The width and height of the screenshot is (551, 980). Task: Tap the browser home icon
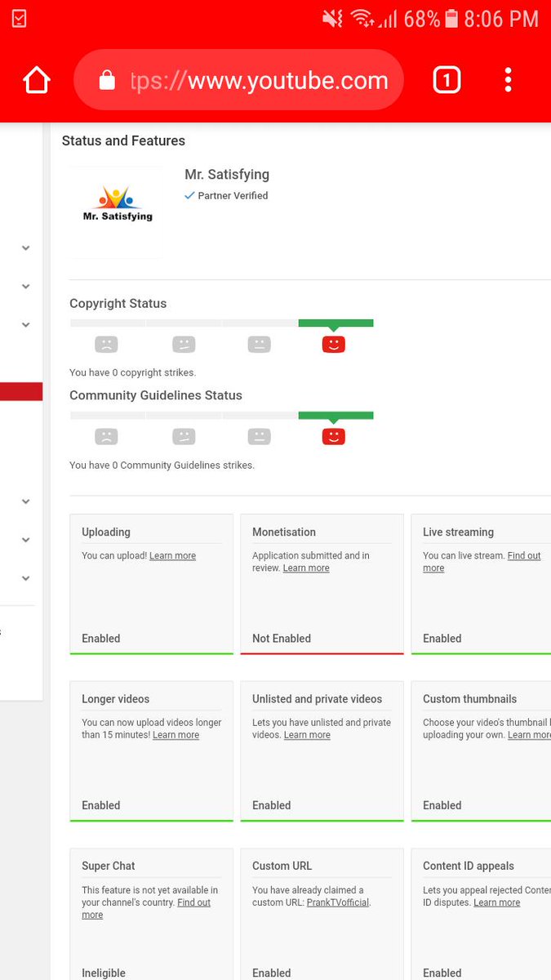pyautogui.click(x=37, y=80)
